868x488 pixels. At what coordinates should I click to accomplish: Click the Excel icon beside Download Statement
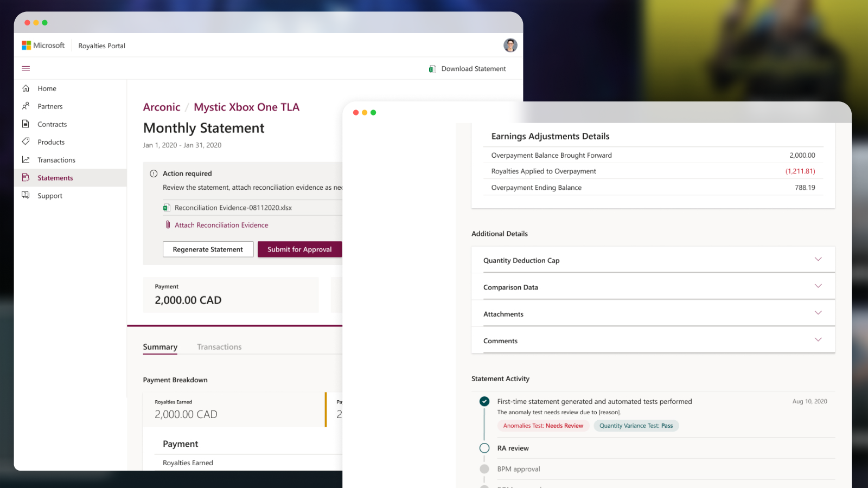pos(432,69)
